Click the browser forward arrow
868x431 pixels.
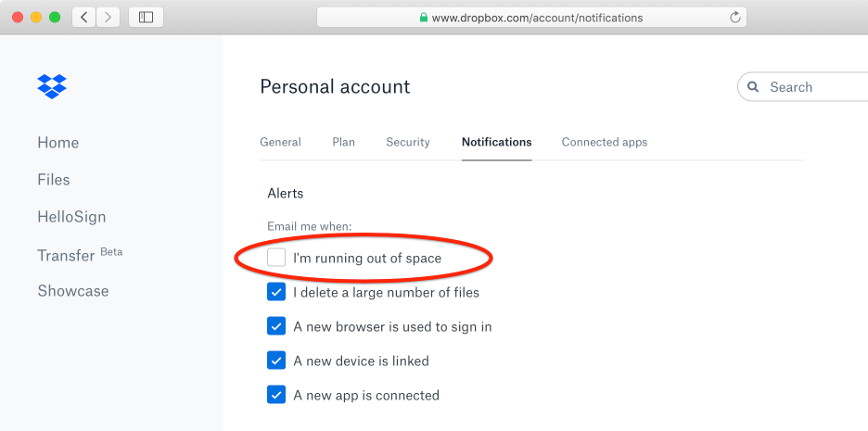point(108,17)
